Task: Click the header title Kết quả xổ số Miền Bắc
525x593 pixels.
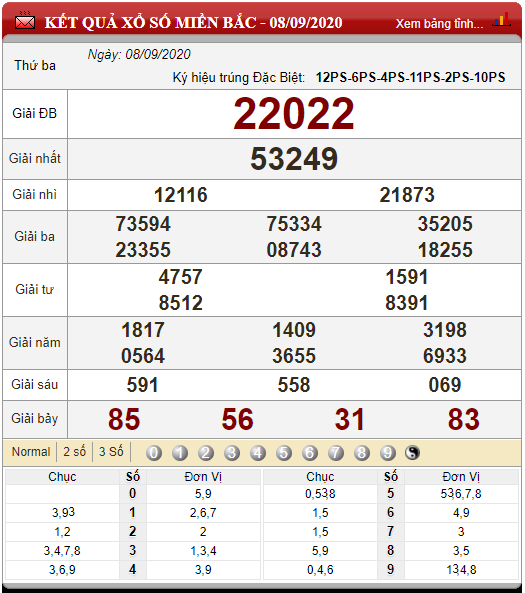Action: click(193, 22)
